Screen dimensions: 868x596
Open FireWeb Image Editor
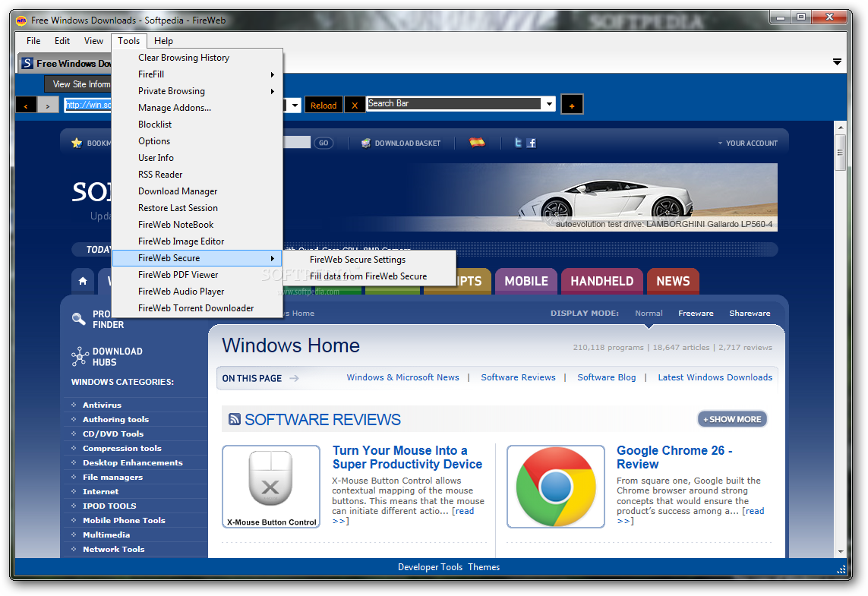coord(197,241)
